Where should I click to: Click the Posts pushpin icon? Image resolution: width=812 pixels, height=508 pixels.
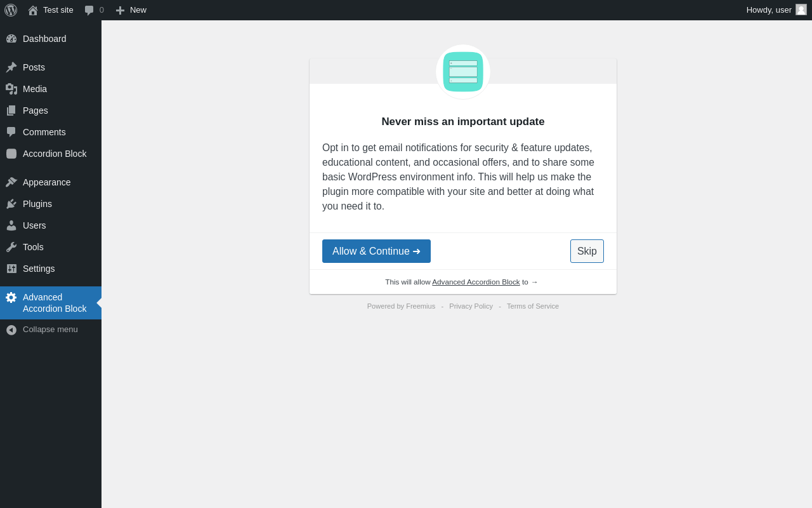pyautogui.click(x=11, y=67)
